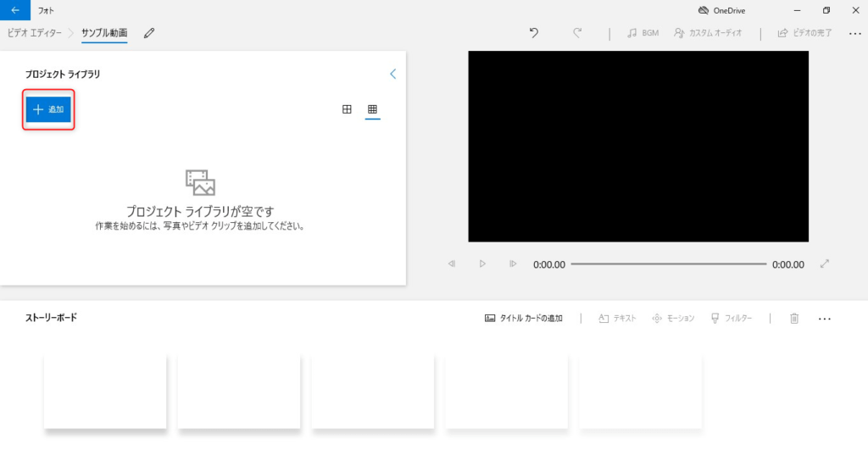Rename project with the pencil icon
The height and width of the screenshot is (461, 868).
(x=149, y=33)
